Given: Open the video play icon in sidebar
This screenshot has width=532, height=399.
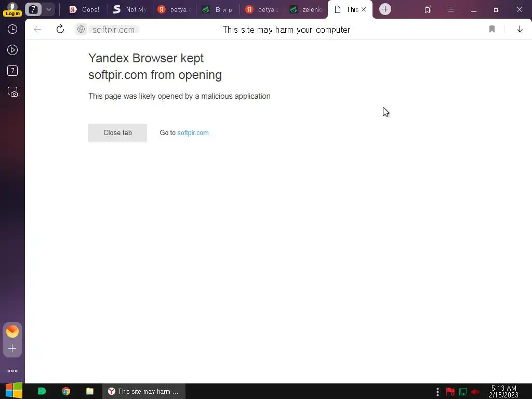Looking at the screenshot, I should point(12,50).
